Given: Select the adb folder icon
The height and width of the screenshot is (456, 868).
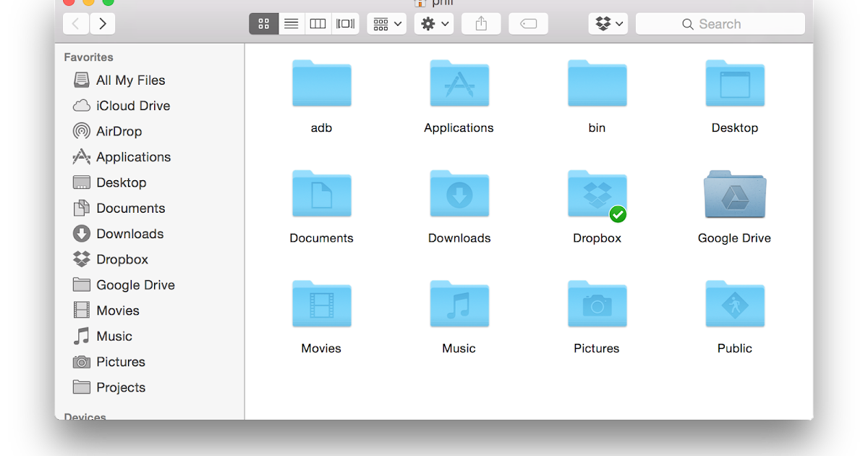Looking at the screenshot, I should coord(322,83).
